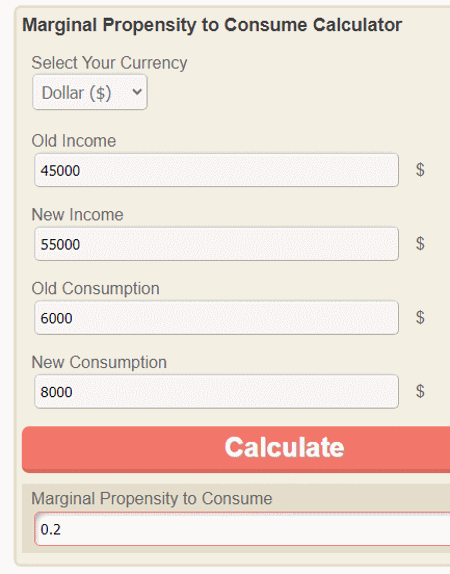
Task: Focus the New Income input field
Action: (216, 244)
